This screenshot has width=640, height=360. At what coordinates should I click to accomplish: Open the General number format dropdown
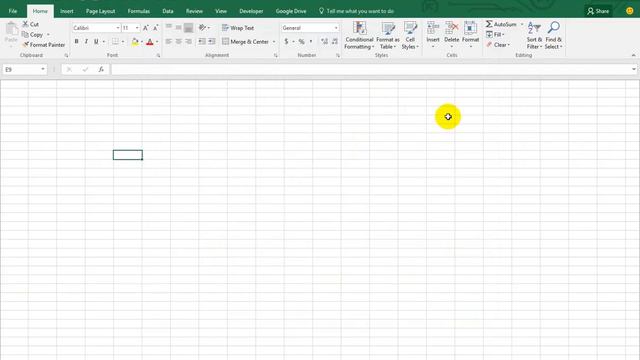[336, 28]
